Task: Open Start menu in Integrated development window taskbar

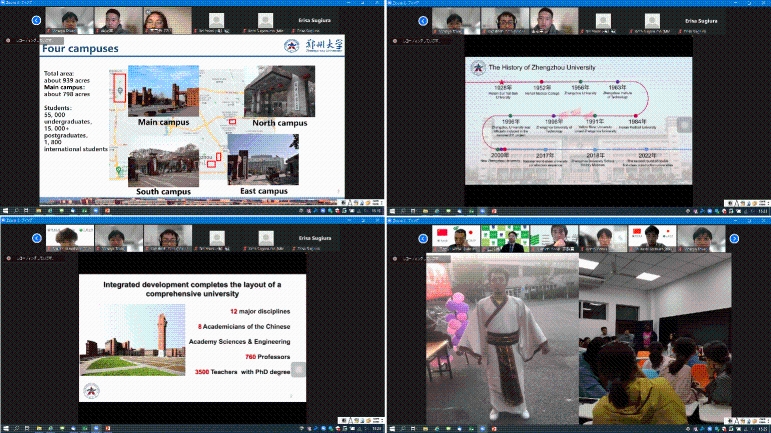Action: [5, 429]
